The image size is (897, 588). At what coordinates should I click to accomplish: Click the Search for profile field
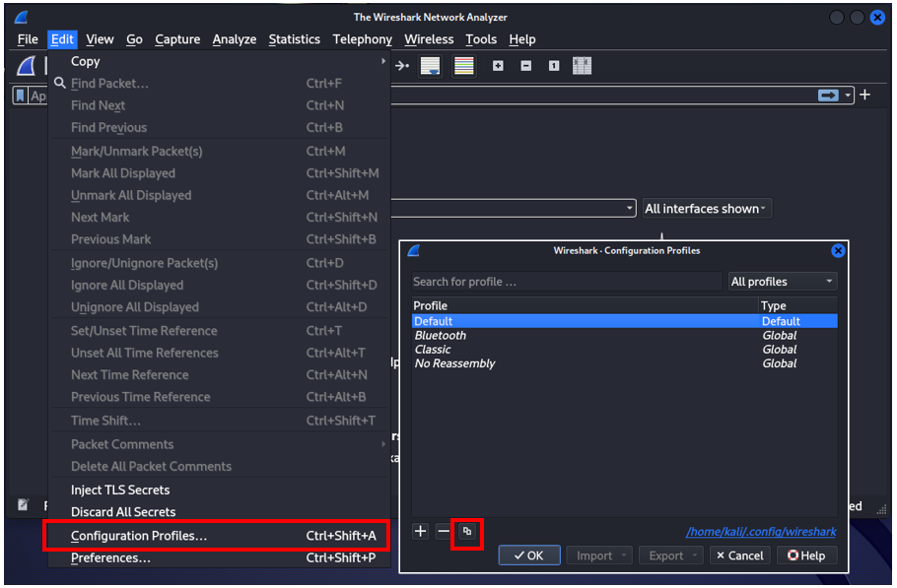coord(567,282)
